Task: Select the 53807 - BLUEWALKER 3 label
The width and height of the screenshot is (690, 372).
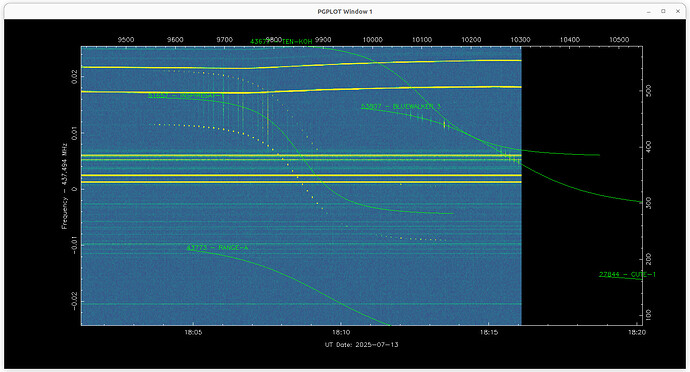Action: [x=400, y=107]
